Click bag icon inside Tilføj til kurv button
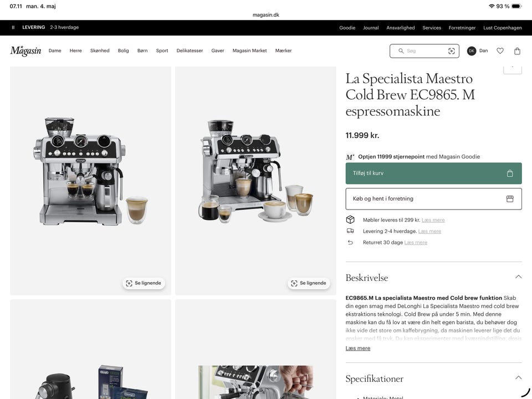 tap(510, 173)
